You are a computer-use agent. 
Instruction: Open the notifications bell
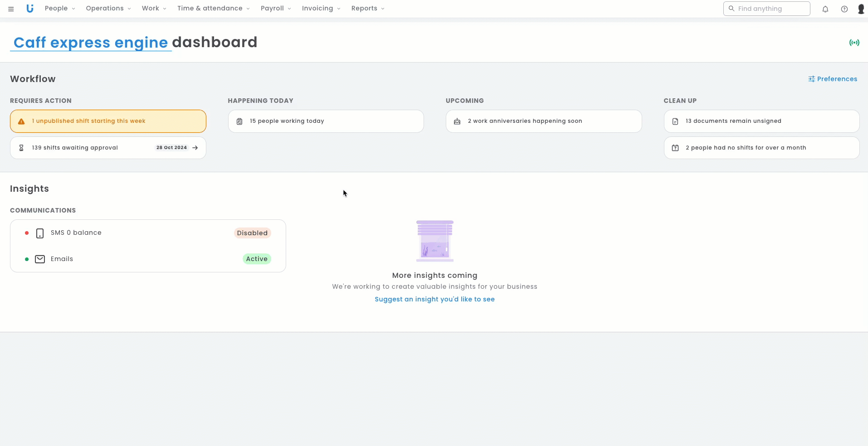(x=825, y=9)
